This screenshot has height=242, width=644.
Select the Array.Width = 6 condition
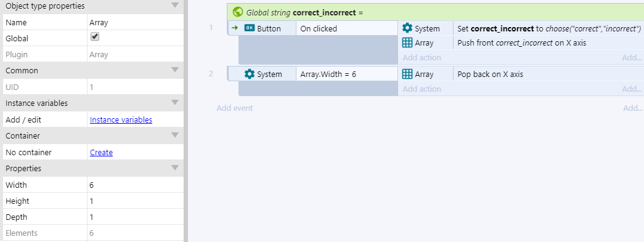point(346,75)
